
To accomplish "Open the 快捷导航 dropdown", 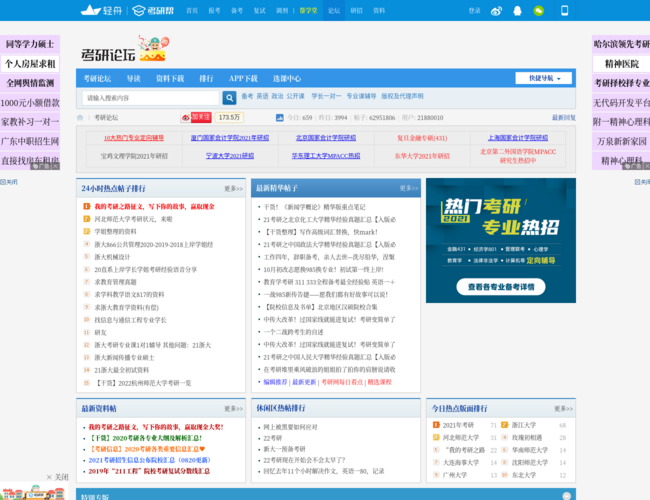I will point(543,78).
